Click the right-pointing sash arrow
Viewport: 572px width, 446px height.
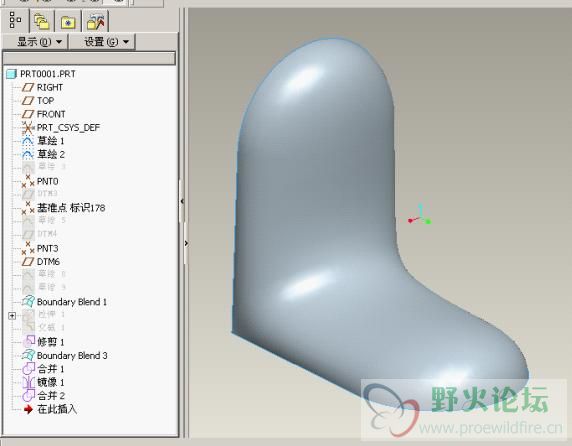point(186,243)
